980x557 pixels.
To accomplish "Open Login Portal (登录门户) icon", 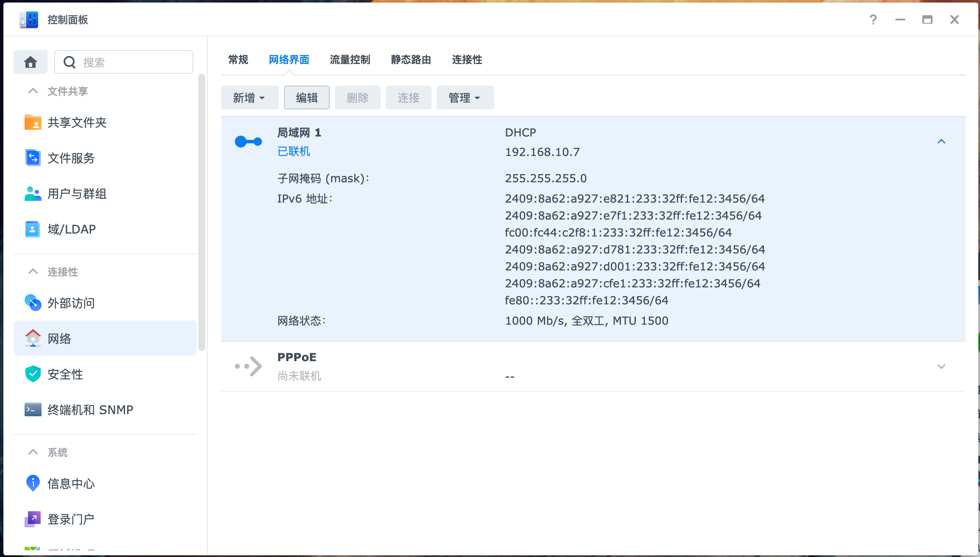I will tap(33, 519).
